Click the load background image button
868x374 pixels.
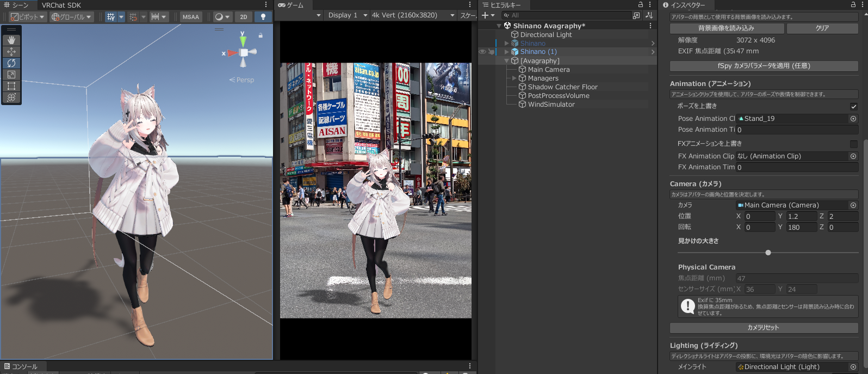727,28
